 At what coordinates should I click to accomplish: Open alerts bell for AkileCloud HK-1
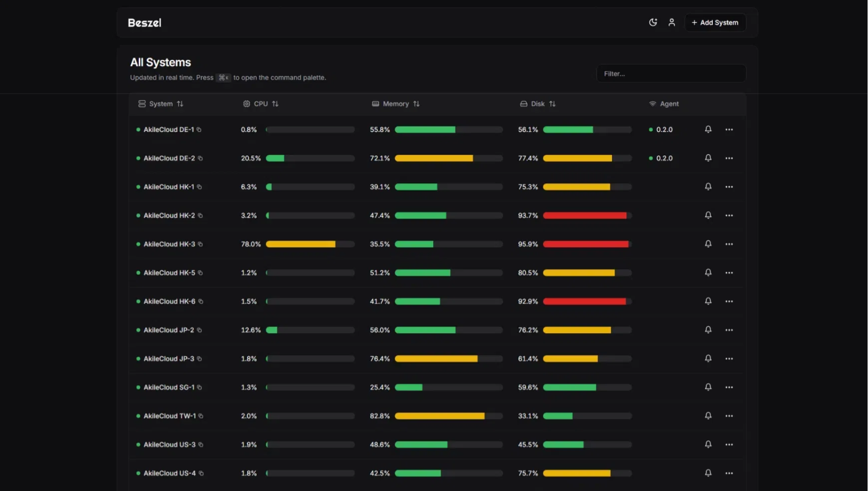[x=708, y=187]
